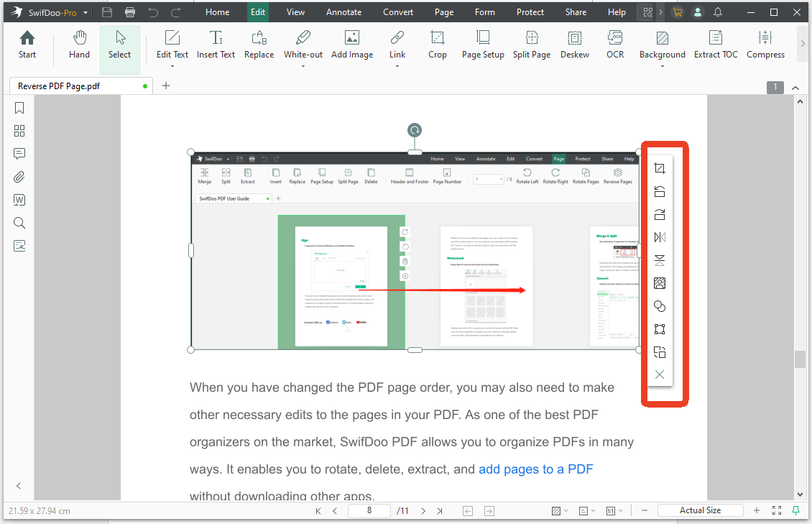Screen dimensions: 812x524
Task: Go to the next page
Action: tap(423, 511)
